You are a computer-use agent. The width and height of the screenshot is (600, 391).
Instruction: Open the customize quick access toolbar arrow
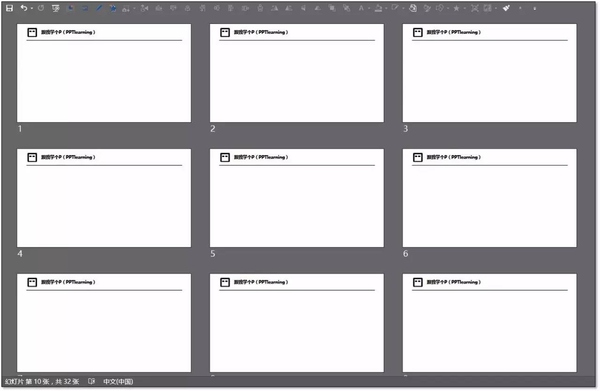click(x=535, y=8)
